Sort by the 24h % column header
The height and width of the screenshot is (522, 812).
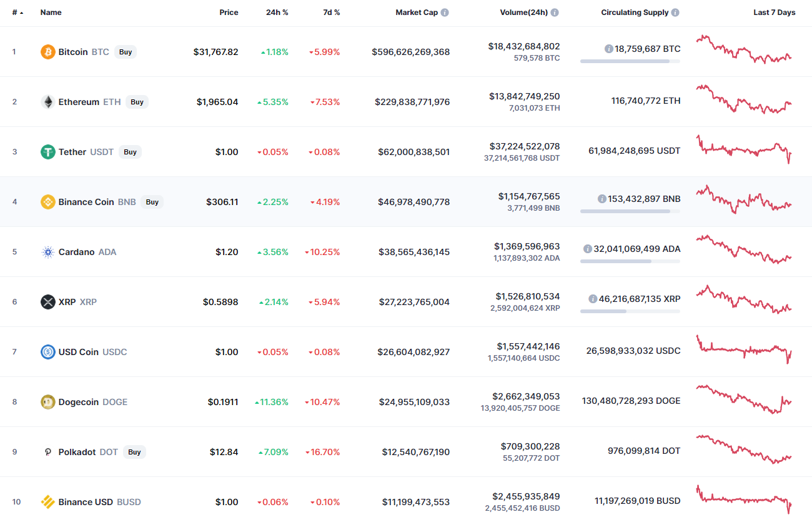tap(277, 13)
